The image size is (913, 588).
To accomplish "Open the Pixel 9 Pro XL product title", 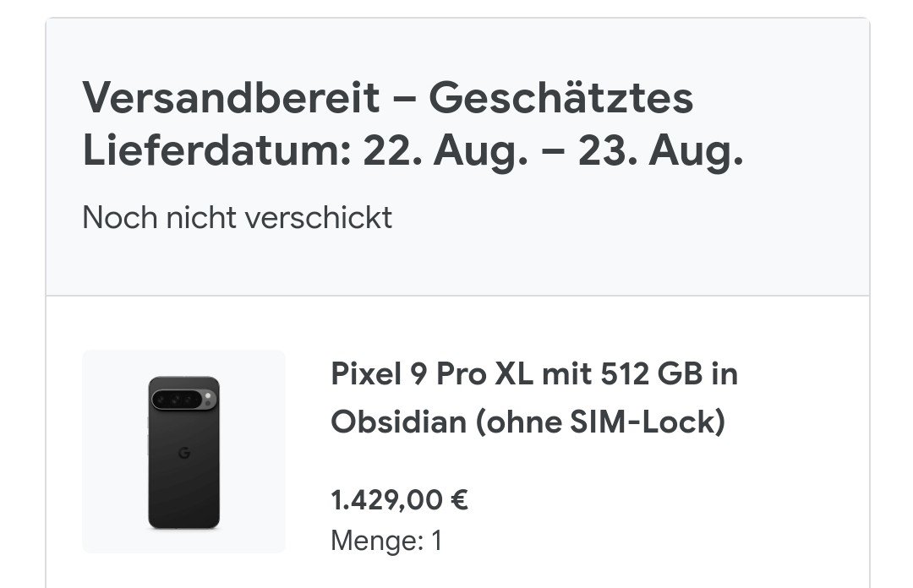I will [x=533, y=397].
